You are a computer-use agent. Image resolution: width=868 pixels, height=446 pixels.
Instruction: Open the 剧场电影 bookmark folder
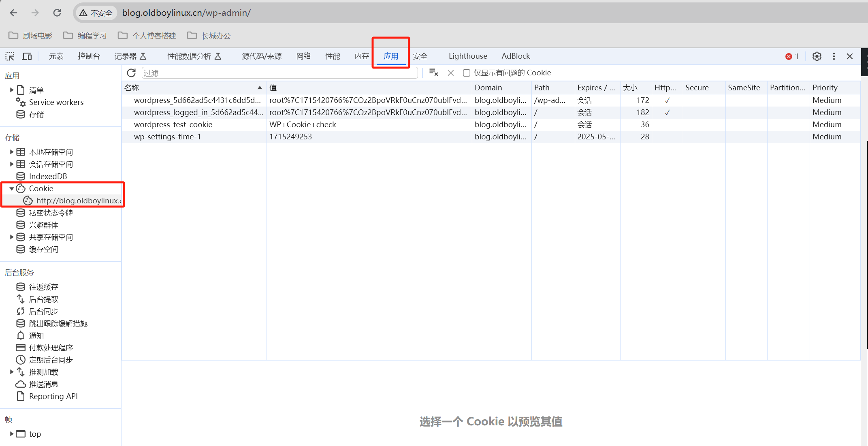tap(31, 36)
